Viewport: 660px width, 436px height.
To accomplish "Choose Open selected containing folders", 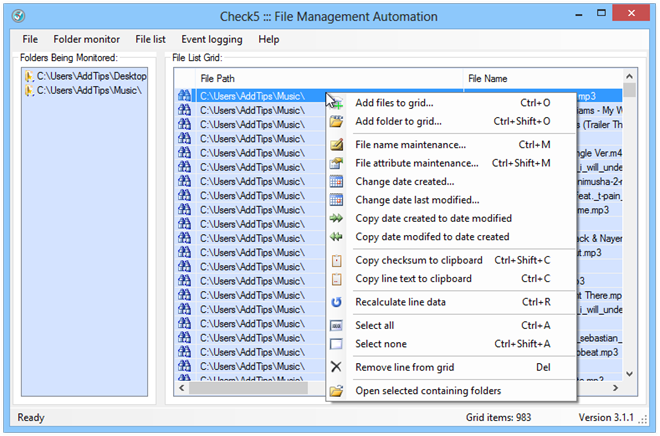I will coord(451,391).
